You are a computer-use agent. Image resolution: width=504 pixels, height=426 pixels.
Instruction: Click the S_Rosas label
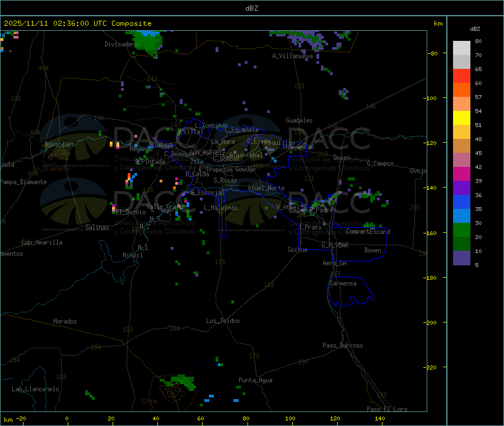[225, 180]
